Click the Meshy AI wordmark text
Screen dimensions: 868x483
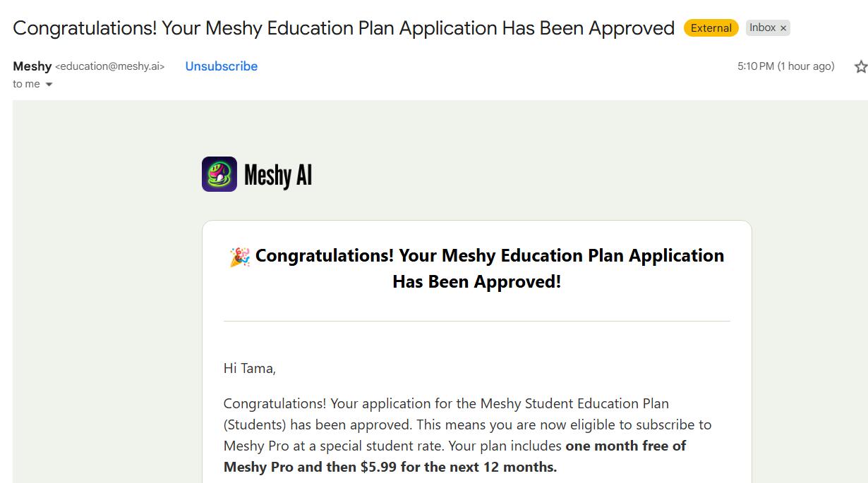(x=278, y=175)
